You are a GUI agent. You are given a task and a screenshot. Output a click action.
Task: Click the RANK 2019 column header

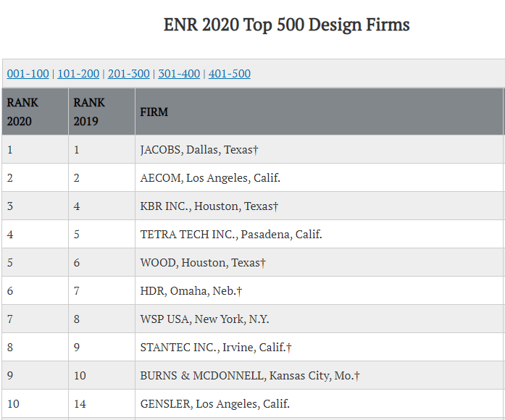(101, 112)
